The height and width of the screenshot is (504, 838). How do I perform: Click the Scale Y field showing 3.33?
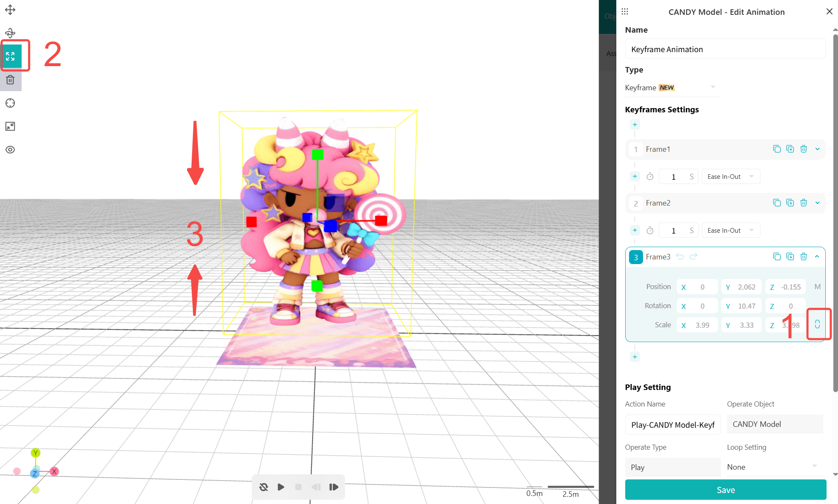pos(741,325)
